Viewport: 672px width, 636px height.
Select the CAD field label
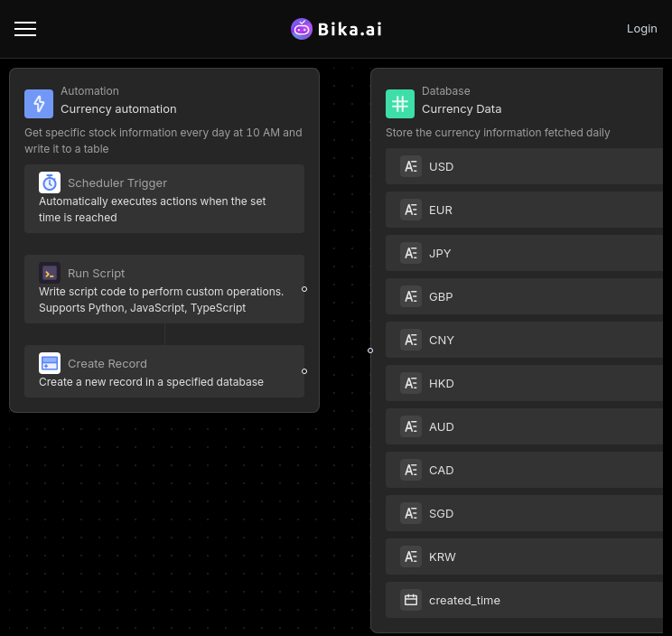tap(442, 470)
